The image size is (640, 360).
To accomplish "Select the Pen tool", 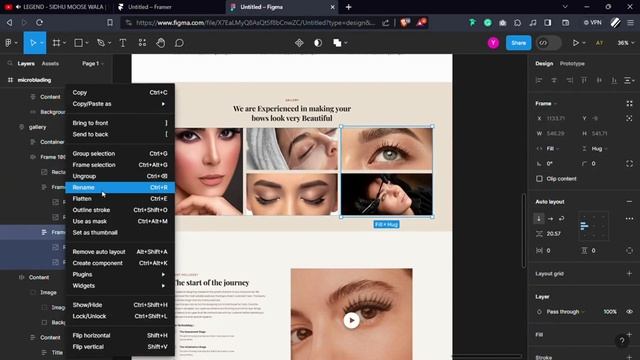I will [101, 43].
